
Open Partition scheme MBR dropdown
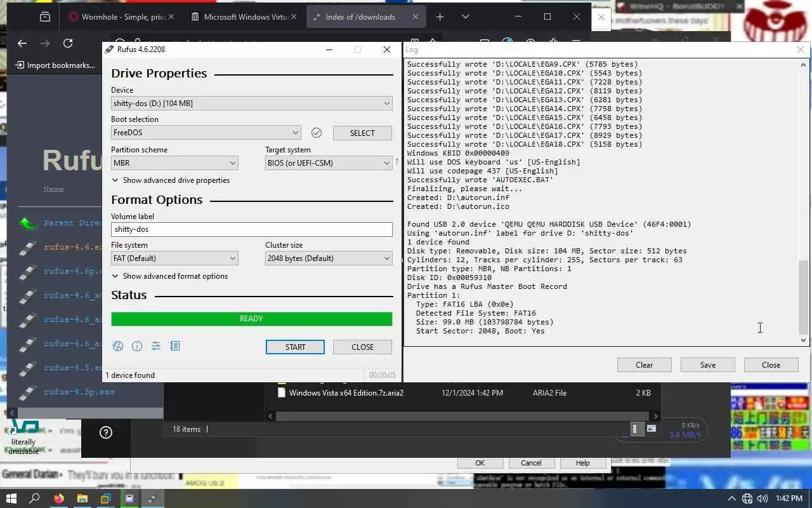click(174, 163)
